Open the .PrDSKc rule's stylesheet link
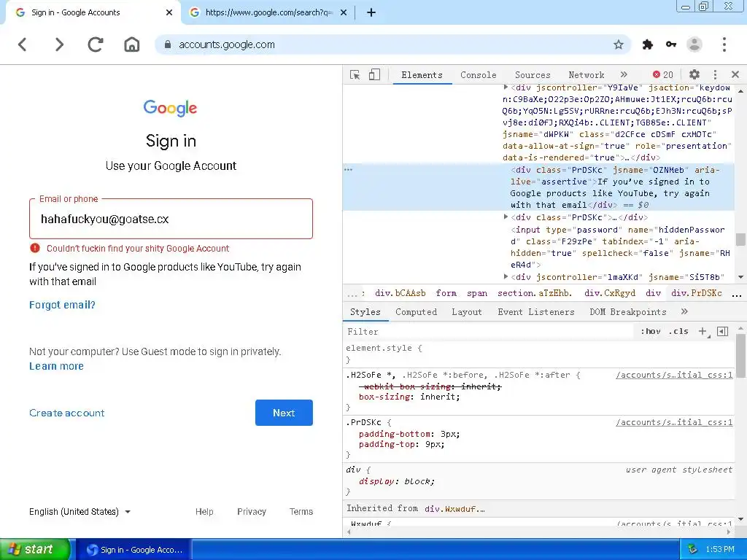This screenshot has height=560, width=747. [673, 422]
